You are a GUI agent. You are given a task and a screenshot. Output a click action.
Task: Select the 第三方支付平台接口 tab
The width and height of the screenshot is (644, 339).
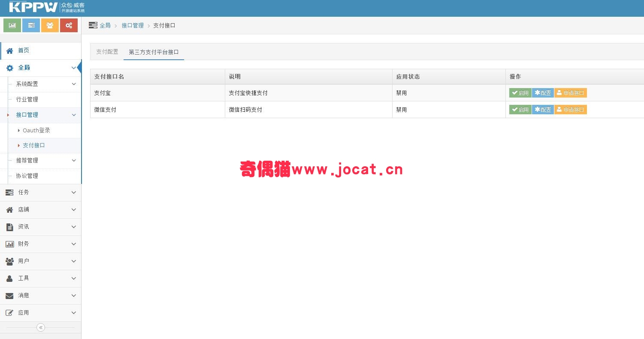tap(154, 52)
